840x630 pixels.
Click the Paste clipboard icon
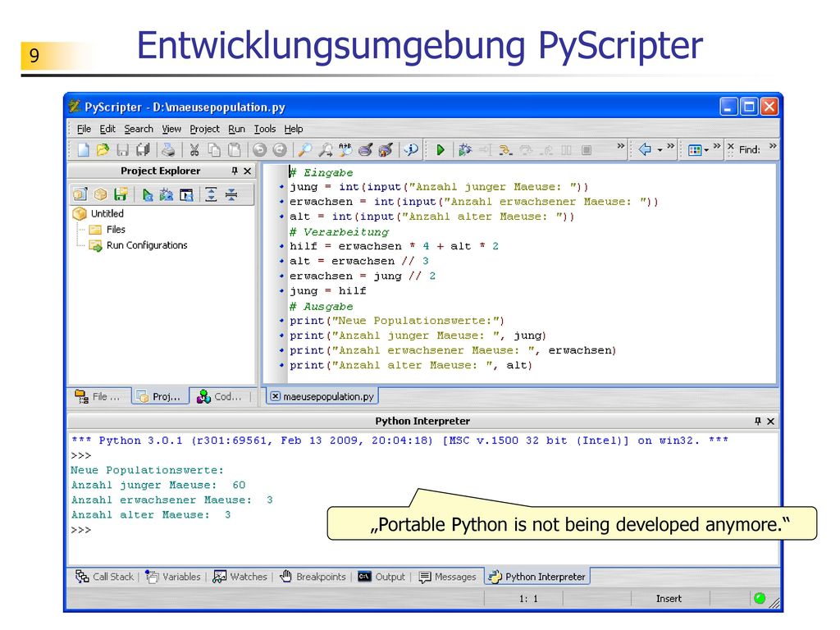234,150
